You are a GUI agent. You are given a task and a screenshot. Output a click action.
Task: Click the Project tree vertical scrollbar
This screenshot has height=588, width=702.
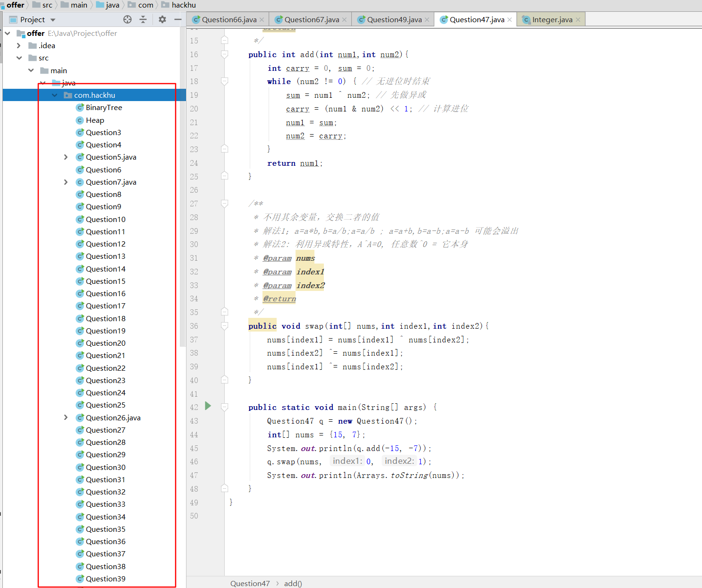(x=183, y=187)
